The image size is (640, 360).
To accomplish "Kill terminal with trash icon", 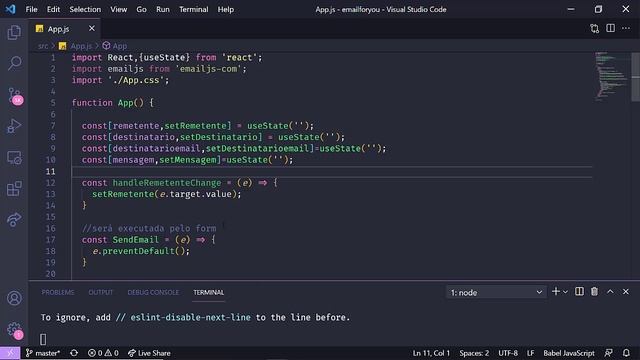I will (594, 291).
